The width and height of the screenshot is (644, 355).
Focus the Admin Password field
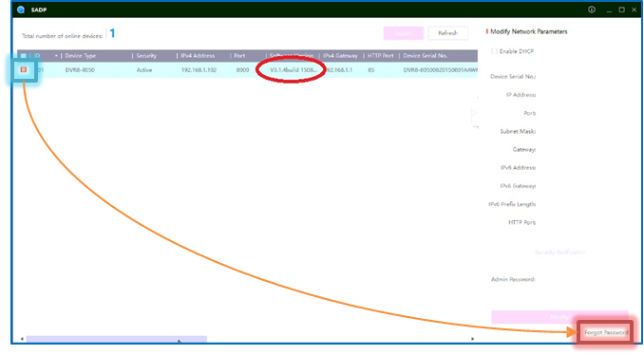point(582,279)
